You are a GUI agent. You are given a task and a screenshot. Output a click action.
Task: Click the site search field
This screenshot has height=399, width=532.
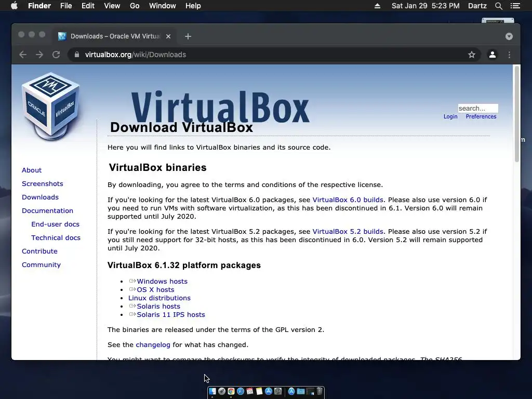(478, 108)
